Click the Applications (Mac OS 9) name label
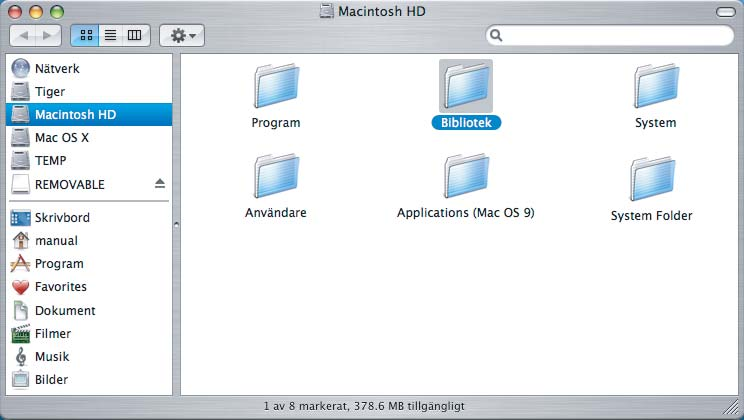This screenshot has height=420, width=744. click(x=465, y=213)
